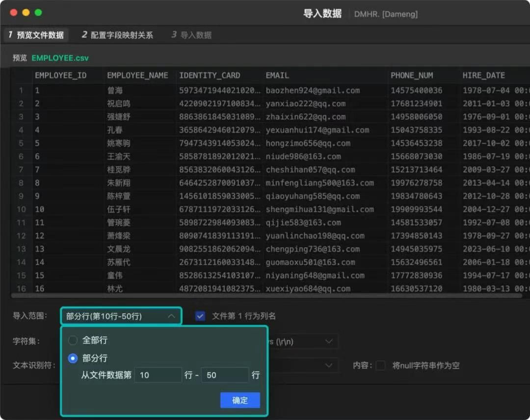The width and height of the screenshot is (530, 420).
Task: Click the horizontal scrollbar under the table
Action: click(x=266, y=296)
